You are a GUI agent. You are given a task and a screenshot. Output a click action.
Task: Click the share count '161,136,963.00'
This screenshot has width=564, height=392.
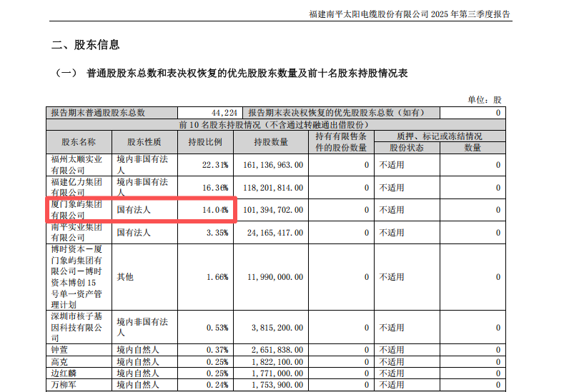click(273, 165)
